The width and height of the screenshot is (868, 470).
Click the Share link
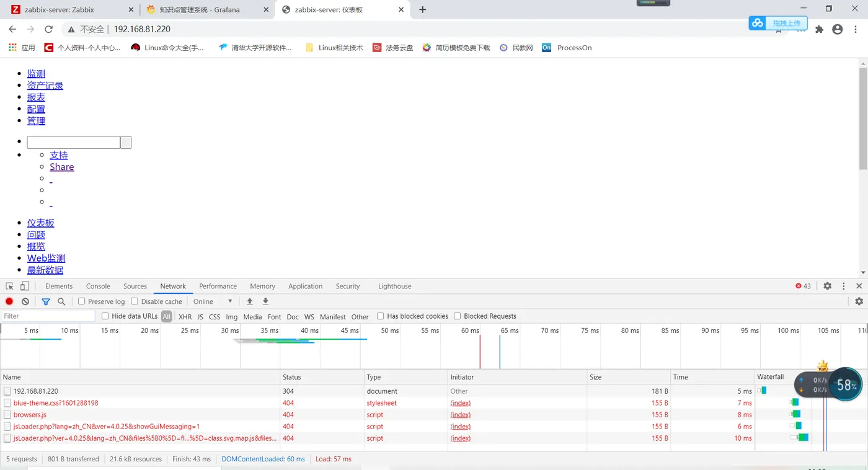pos(62,167)
